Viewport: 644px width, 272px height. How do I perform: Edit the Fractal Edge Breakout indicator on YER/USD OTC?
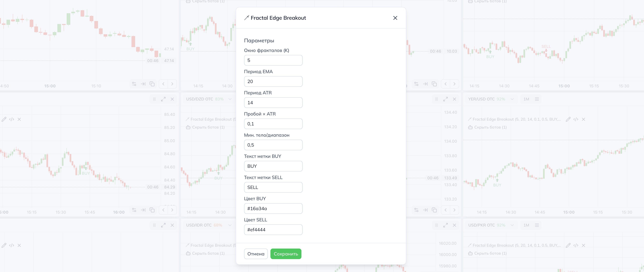[568, 119]
